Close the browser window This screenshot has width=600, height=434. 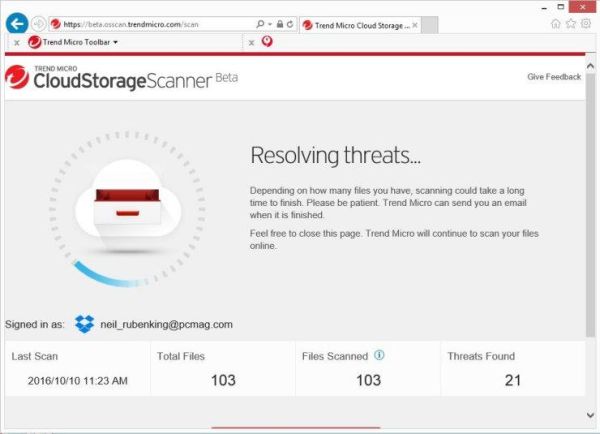tap(582, 7)
